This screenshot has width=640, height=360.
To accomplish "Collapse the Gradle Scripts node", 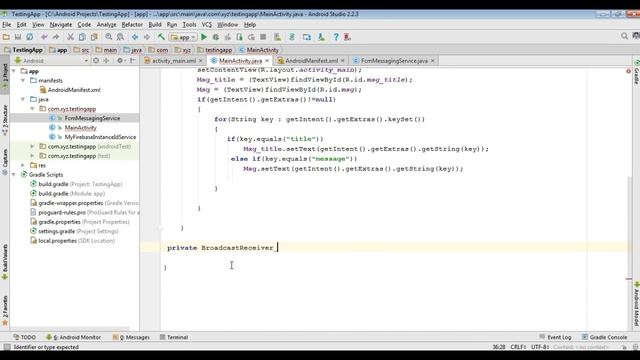I will (x=14, y=174).
